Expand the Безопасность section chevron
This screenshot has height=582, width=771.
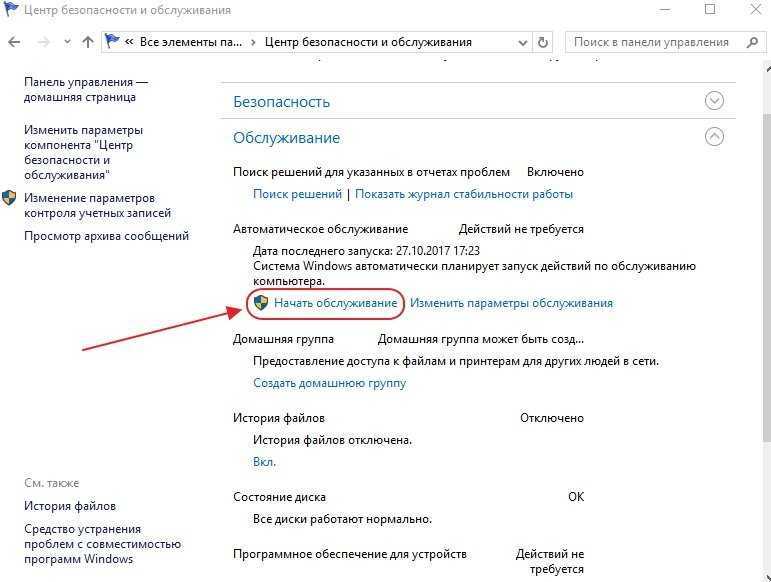coord(714,101)
